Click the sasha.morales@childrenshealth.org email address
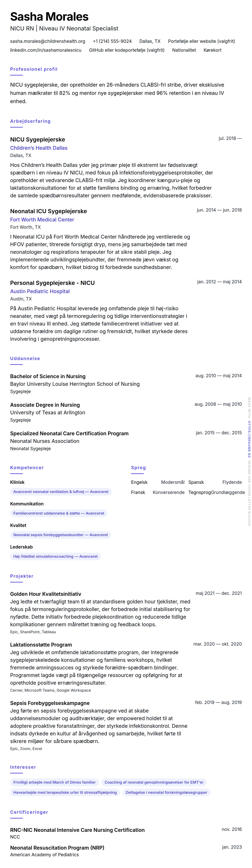The image size is (252, 868). pos(47,41)
